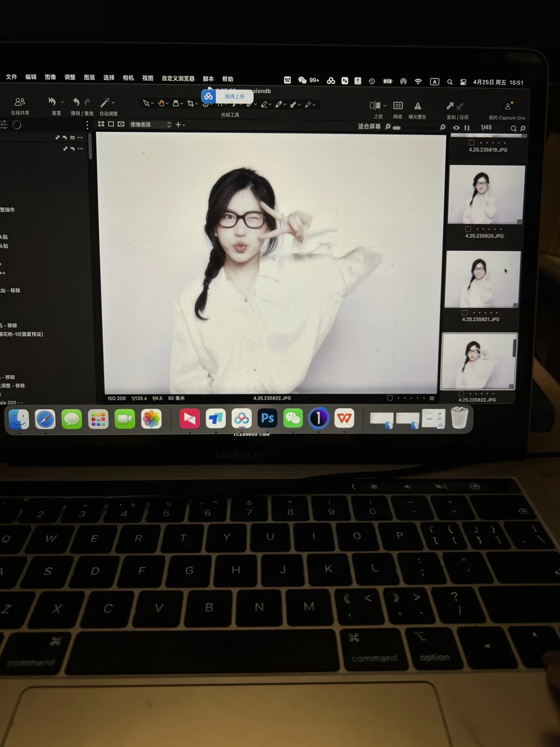Click the 之前 before/after compare icon
The width and height of the screenshot is (560, 747).
(375, 105)
